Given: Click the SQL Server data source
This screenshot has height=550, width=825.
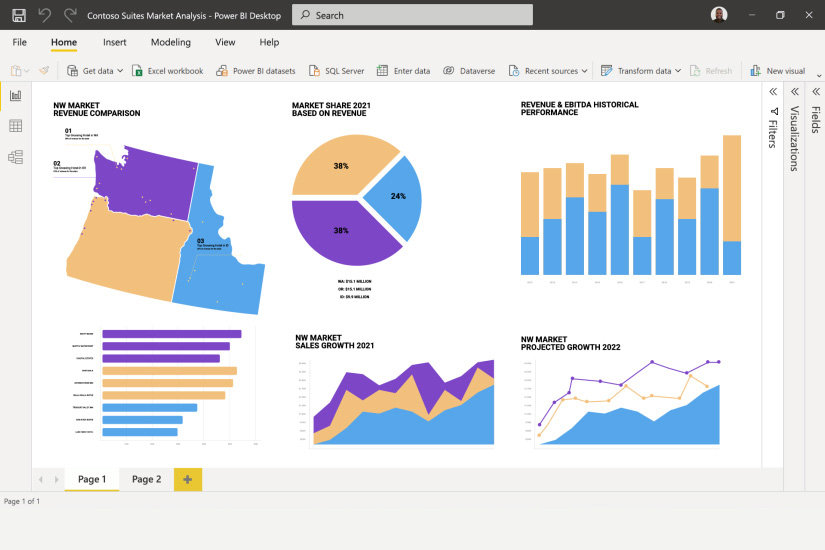Looking at the screenshot, I should tap(336, 71).
